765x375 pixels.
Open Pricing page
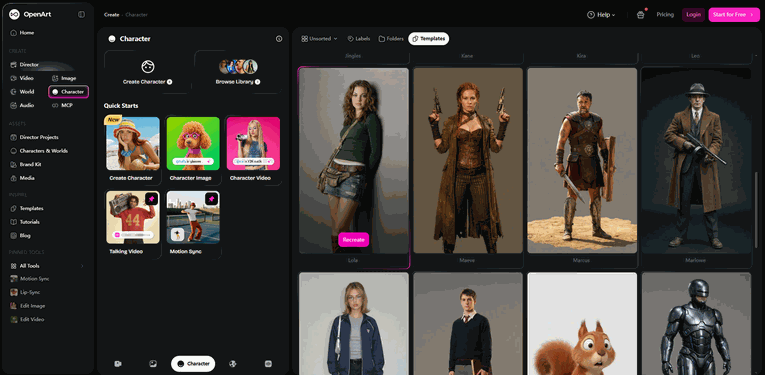pyautogui.click(x=665, y=15)
